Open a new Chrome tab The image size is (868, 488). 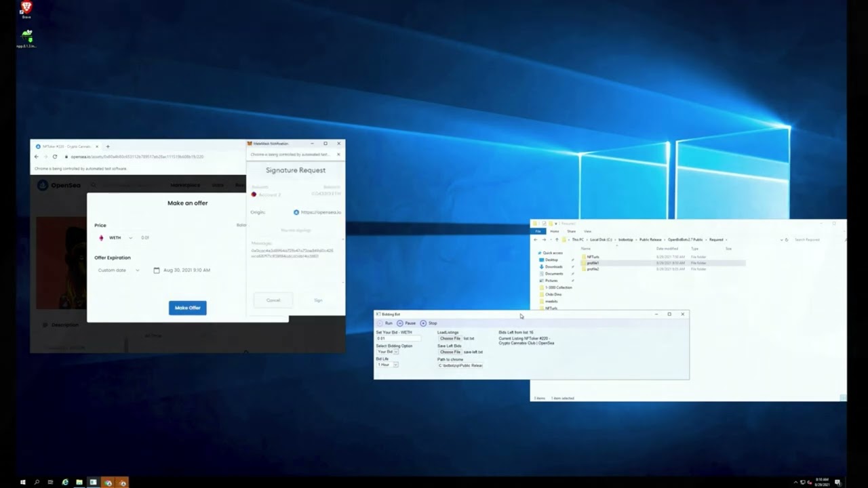click(107, 146)
